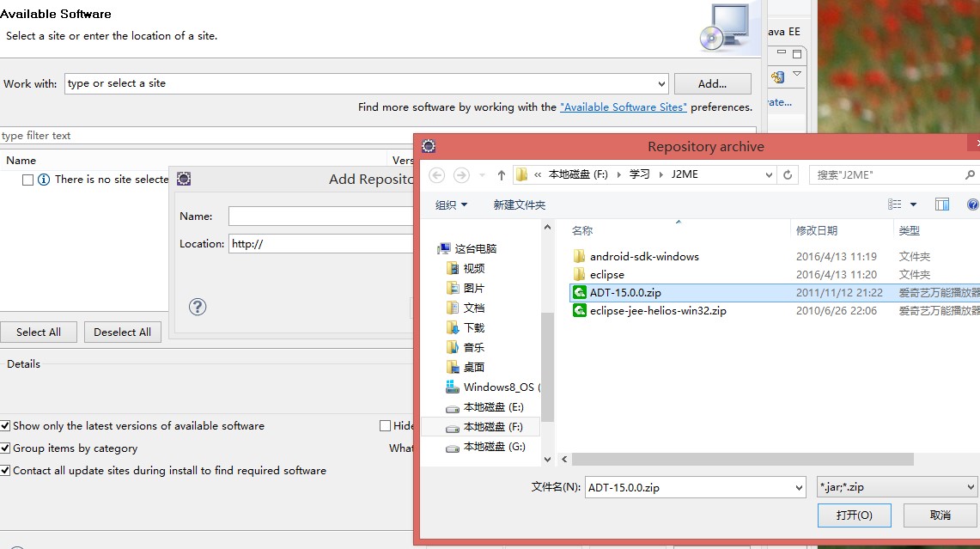
Task: Click the Add... button
Action: [x=713, y=84]
